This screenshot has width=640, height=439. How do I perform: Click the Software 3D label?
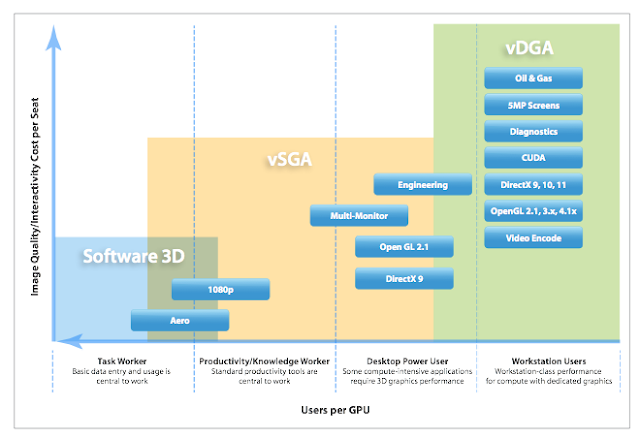[134, 256]
